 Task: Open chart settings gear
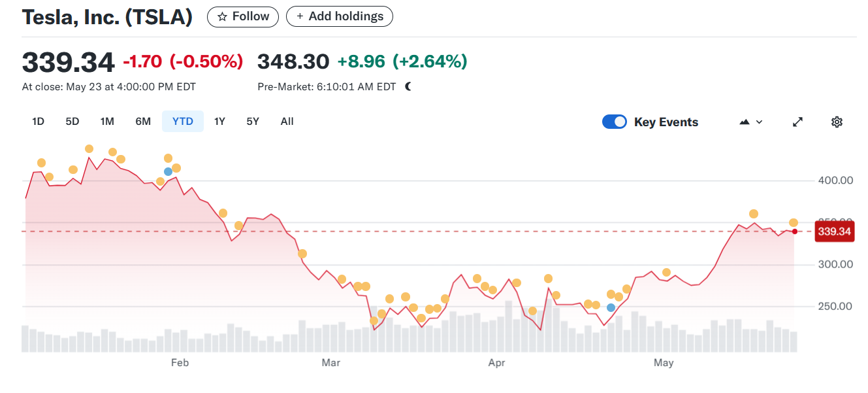837,122
